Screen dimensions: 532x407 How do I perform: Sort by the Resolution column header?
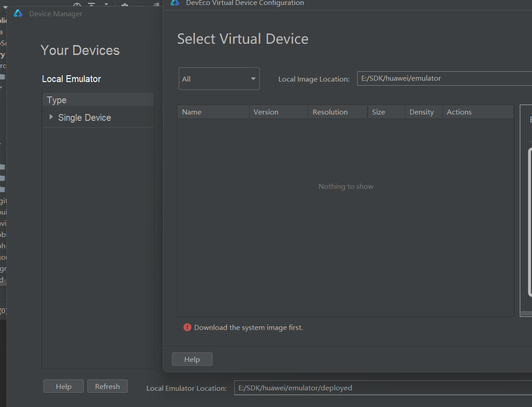click(x=337, y=112)
